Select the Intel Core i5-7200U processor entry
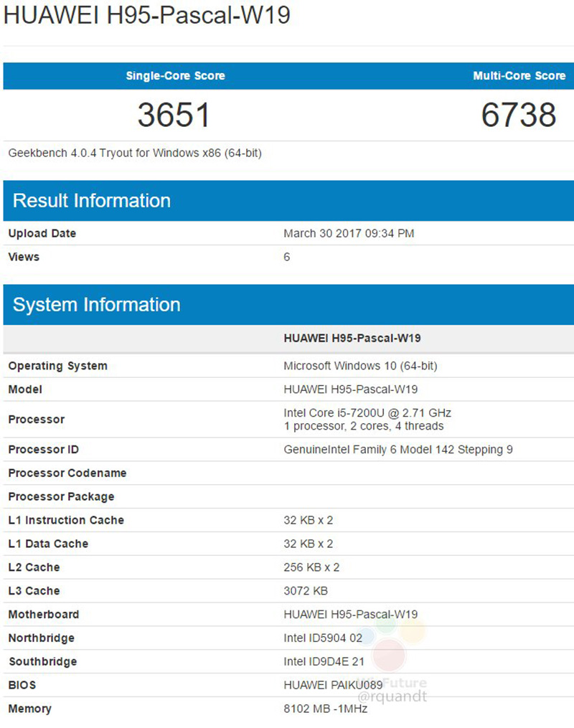The width and height of the screenshot is (574, 728). pyautogui.click(x=355, y=412)
